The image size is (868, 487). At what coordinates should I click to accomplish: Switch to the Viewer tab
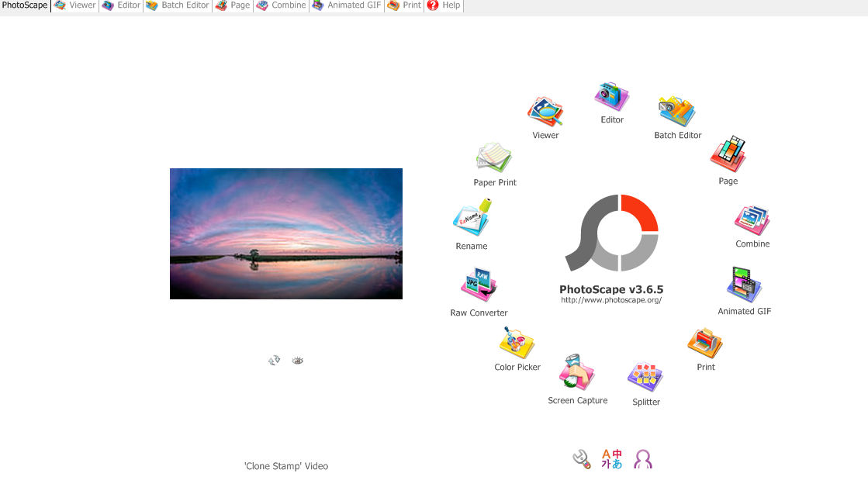click(x=74, y=5)
